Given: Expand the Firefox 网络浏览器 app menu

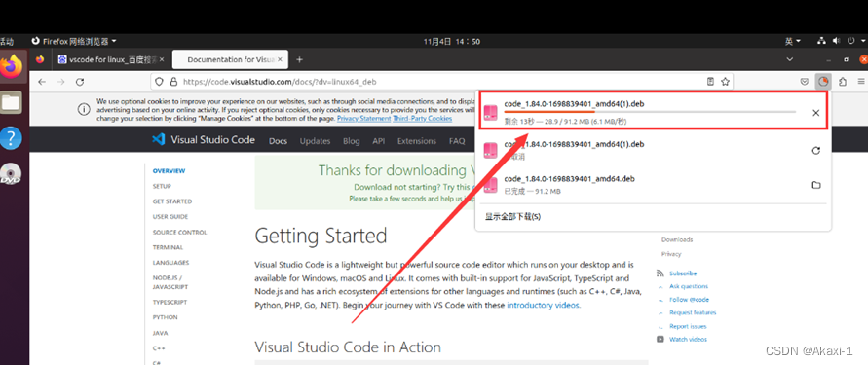Looking at the screenshot, I should [74, 41].
